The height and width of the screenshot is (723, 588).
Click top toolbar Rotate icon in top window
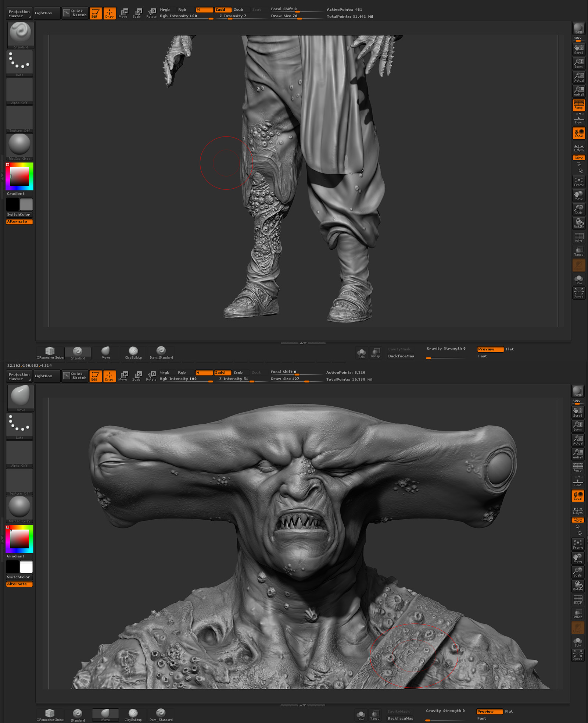click(151, 13)
